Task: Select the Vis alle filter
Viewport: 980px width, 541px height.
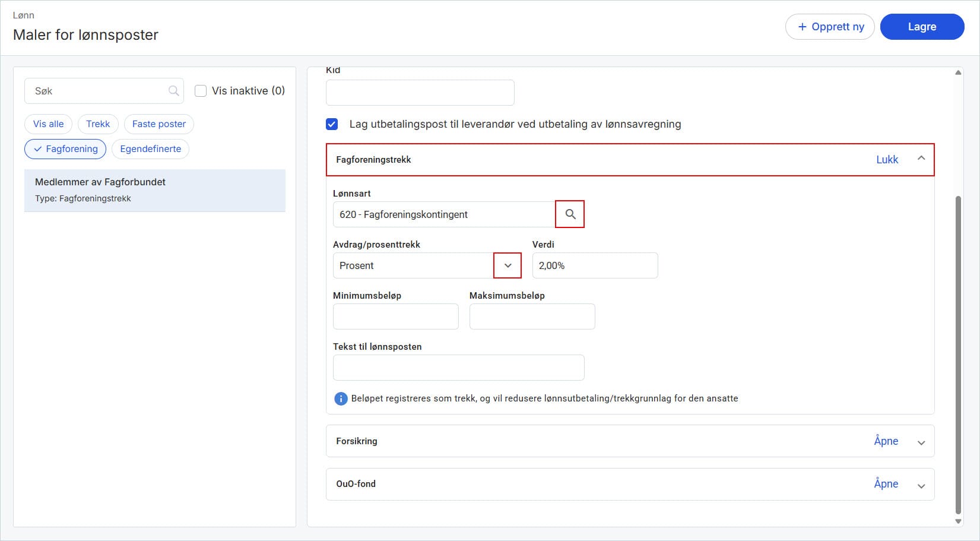Action: click(48, 124)
